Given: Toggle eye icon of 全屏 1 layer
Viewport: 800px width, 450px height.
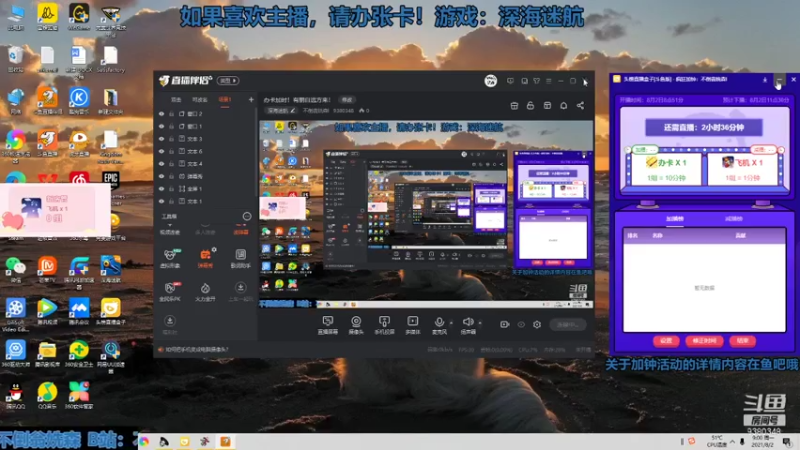Looking at the screenshot, I should [x=162, y=189].
